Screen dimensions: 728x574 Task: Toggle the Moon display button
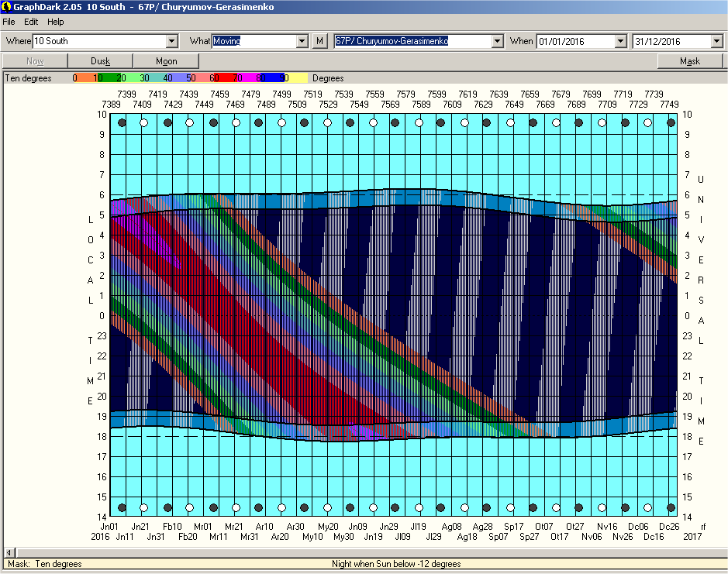(x=166, y=61)
